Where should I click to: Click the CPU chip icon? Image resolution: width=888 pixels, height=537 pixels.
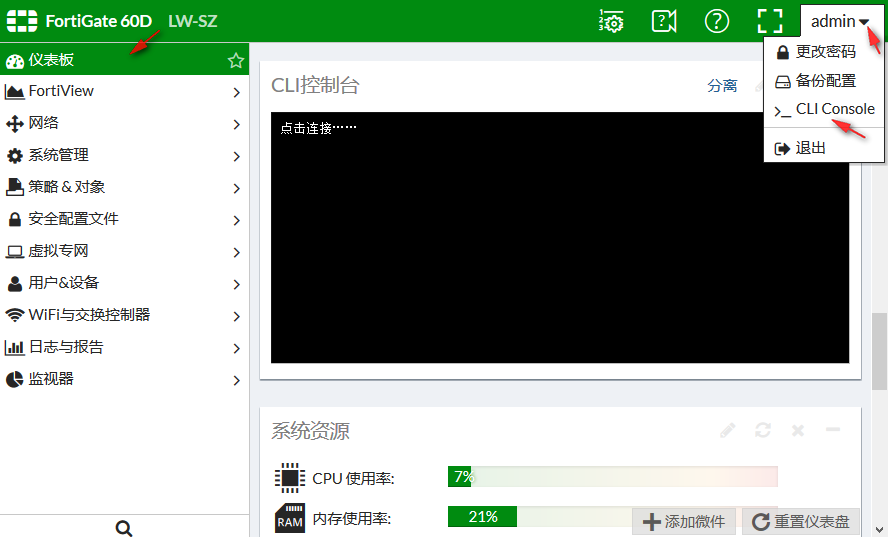(289, 478)
